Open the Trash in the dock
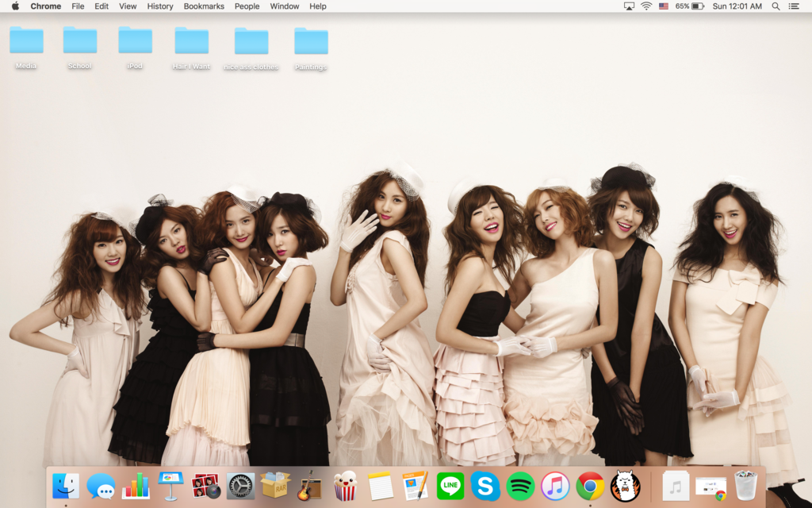The height and width of the screenshot is (508, 812). (745, 485)
